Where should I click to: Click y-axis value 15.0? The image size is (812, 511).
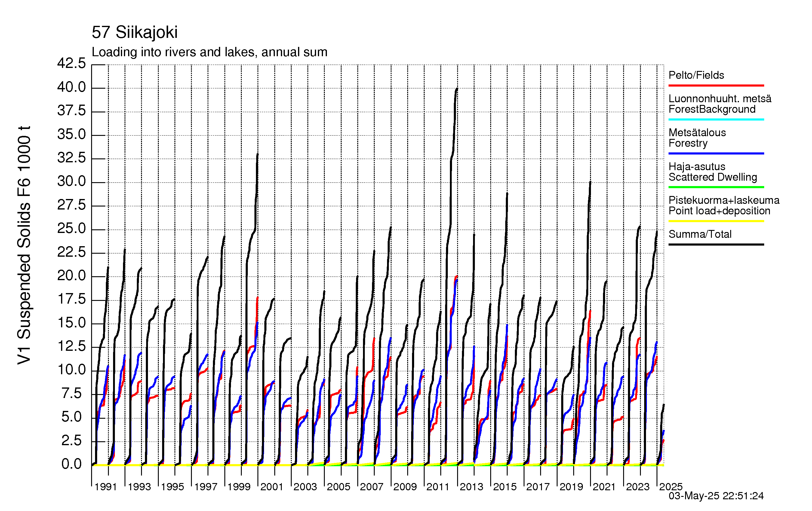point(72,323)
